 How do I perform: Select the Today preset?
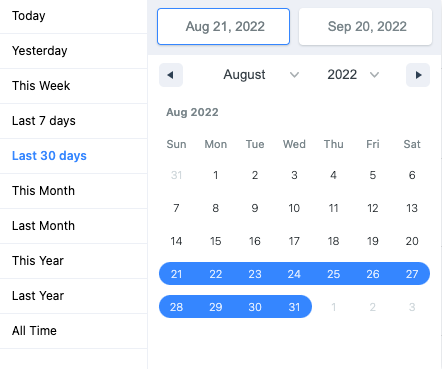click(73, 16)
